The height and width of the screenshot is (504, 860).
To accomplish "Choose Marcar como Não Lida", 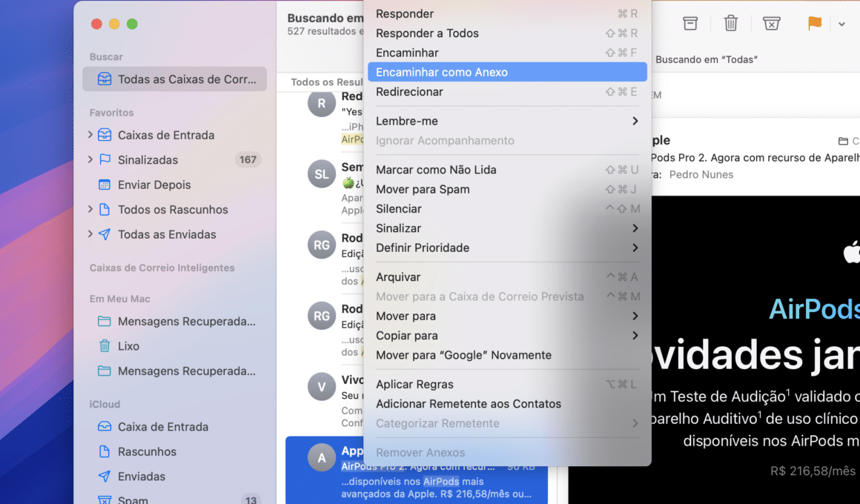I will tap(507, 170).
